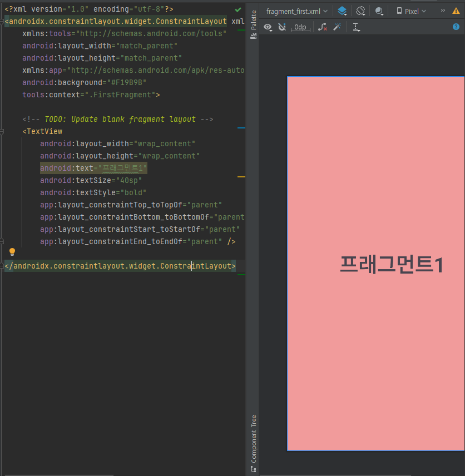Open the blue help question mark
The image size is (465, 476).
456,27
